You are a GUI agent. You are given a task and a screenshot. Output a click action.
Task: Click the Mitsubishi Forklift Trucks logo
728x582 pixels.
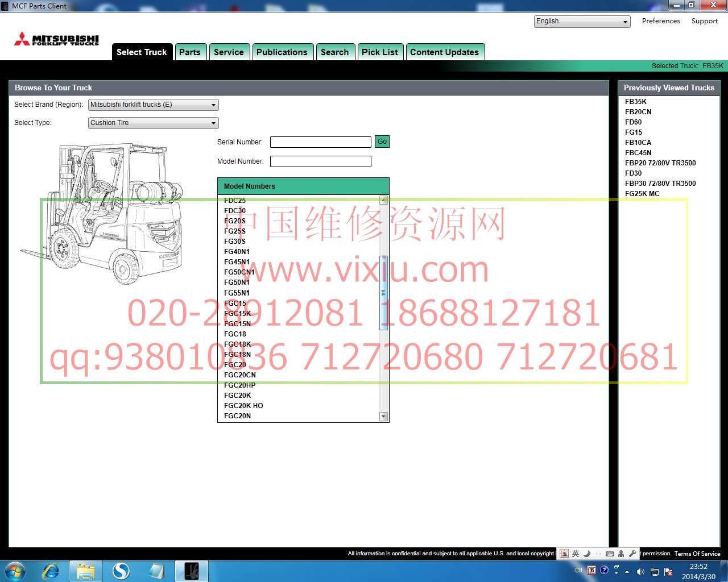(x=57, y=39)
